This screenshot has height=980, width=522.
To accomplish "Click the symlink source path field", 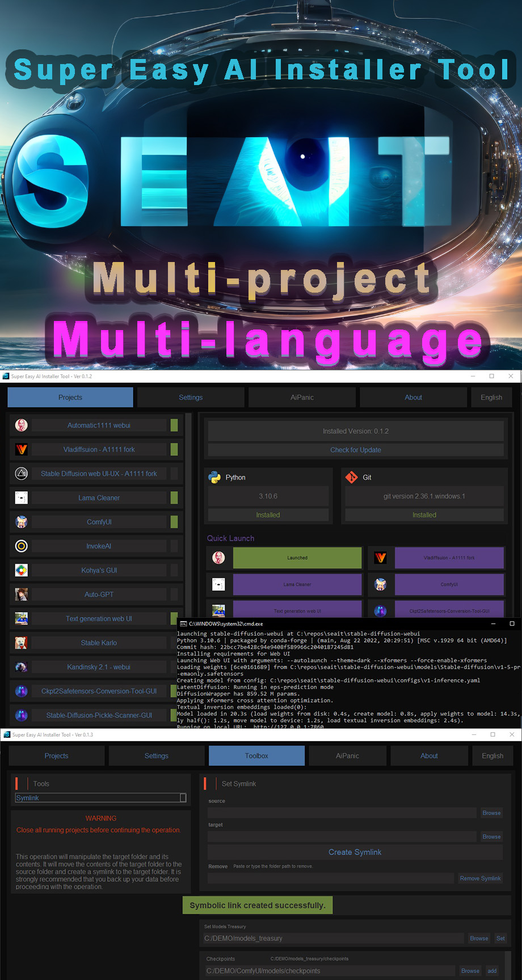I will click(x=342, y=813).
